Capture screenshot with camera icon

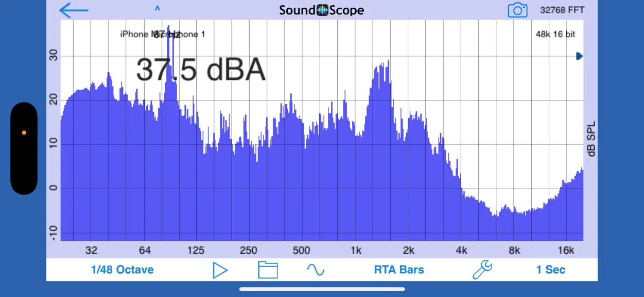point(517,10)
